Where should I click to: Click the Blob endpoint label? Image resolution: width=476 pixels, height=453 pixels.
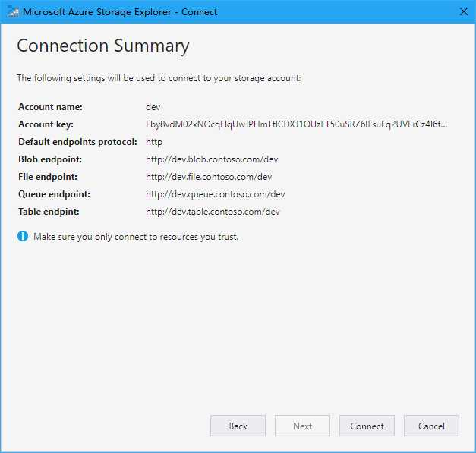[x=50, y=159]
